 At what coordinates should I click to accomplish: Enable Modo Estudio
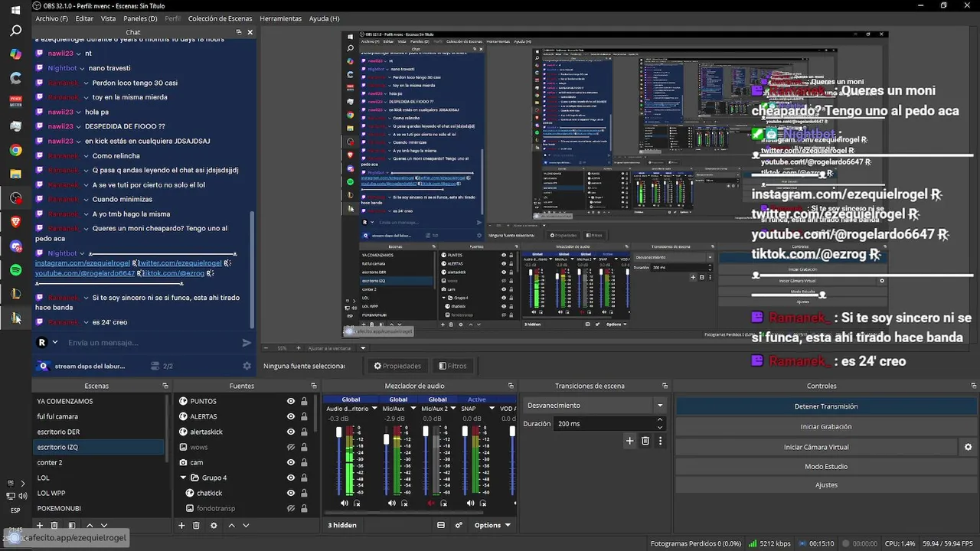[826, 467]
